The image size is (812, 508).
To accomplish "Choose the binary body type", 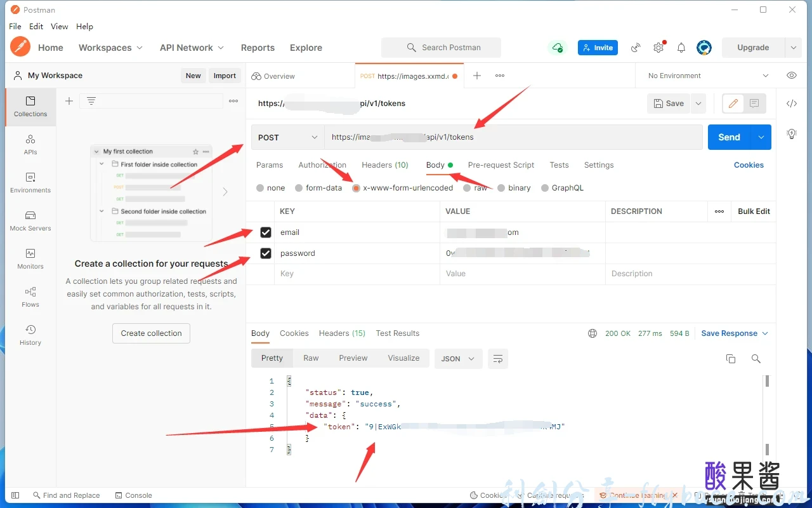I will click(x=501, y=188).
